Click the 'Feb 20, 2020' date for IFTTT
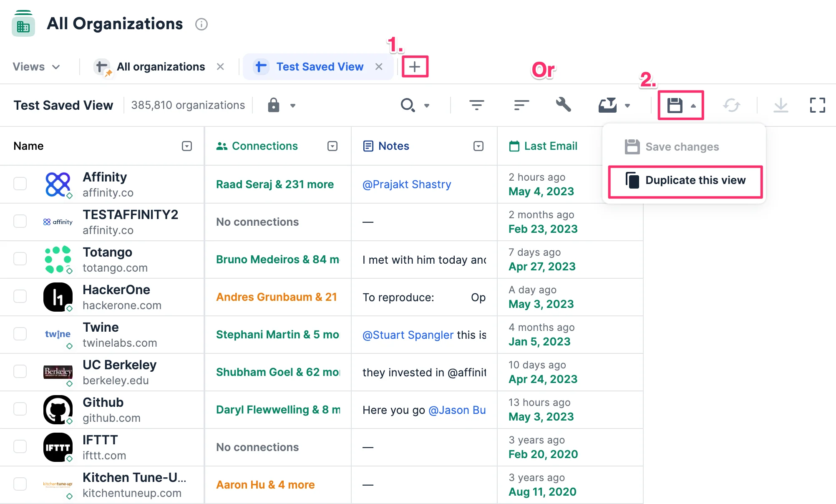The width and height of the screenshot is (836, 504). click(543, 454)
